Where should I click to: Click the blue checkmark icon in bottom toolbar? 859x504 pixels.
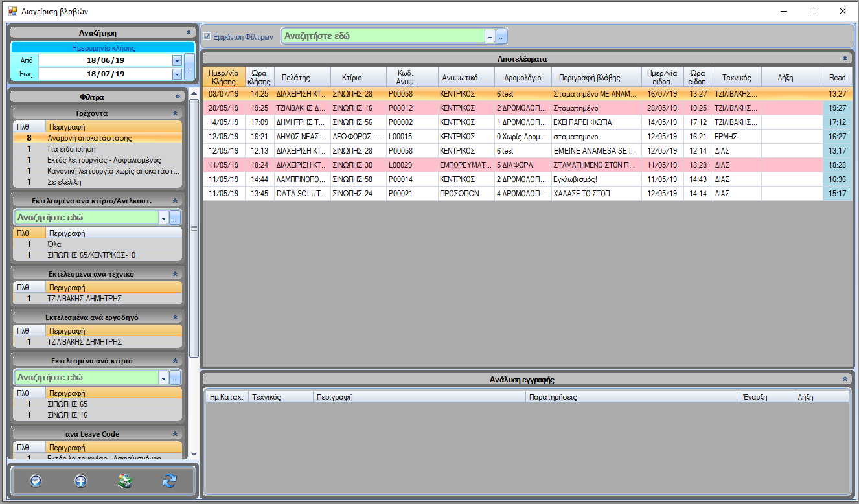pyautogui.click(x=36, y=481)
